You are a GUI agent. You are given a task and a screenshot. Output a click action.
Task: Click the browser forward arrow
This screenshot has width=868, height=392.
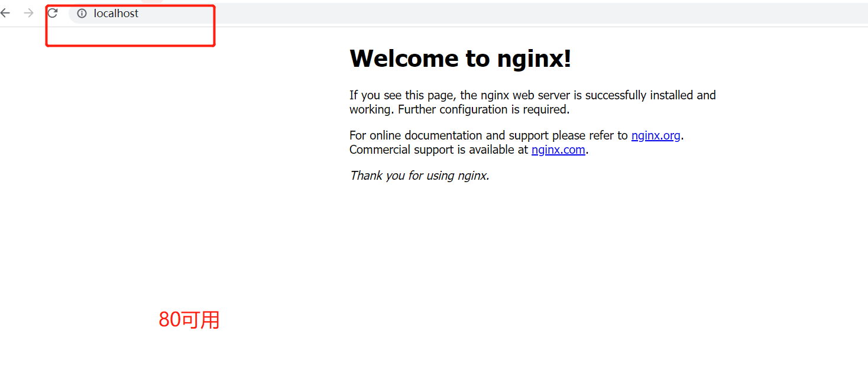pyautogui.click(x=28, y=13)
